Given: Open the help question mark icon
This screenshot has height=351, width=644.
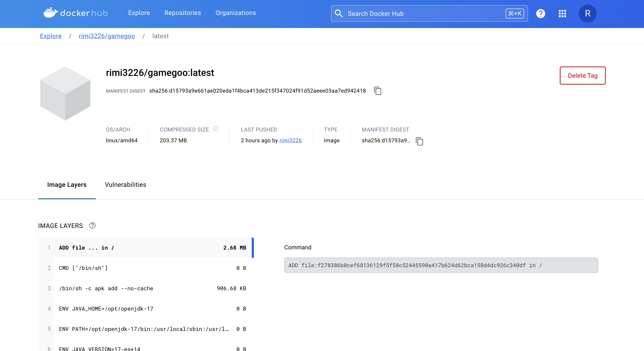Looking at the screenshot, I should (x=541, y=14).
